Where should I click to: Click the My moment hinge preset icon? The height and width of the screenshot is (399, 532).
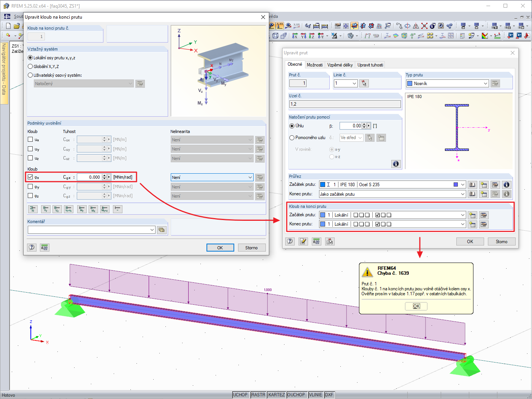[82, 209]
